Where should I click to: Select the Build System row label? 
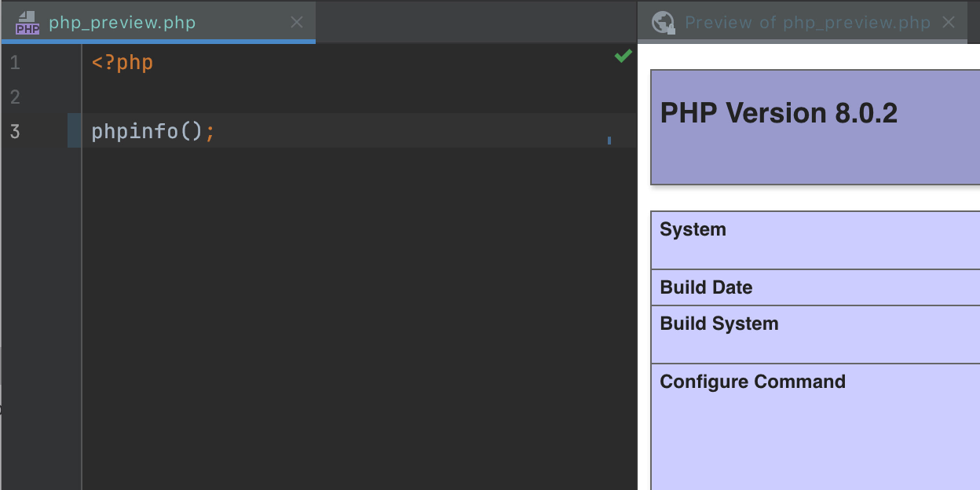(x=719, y=324)
